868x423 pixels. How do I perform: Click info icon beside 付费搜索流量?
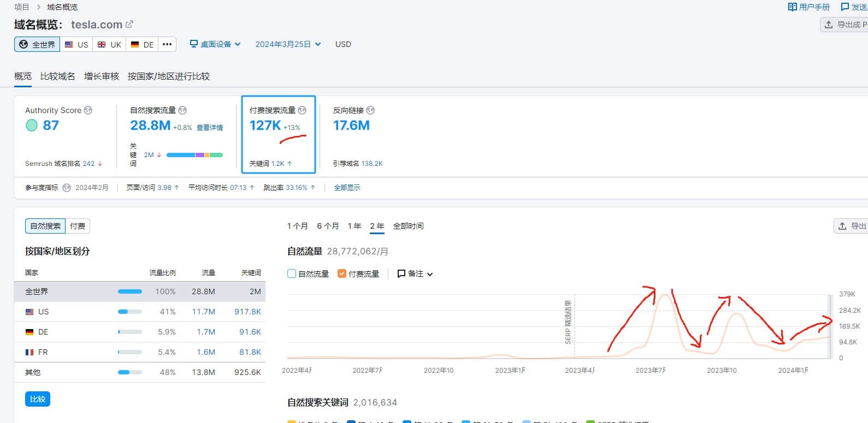[302, 110]
